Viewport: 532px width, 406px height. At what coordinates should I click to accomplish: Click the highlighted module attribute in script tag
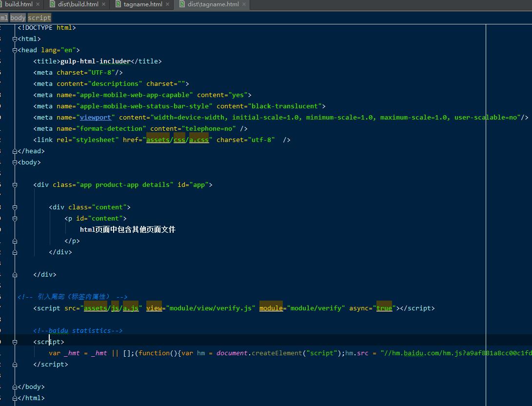[271, 308]
